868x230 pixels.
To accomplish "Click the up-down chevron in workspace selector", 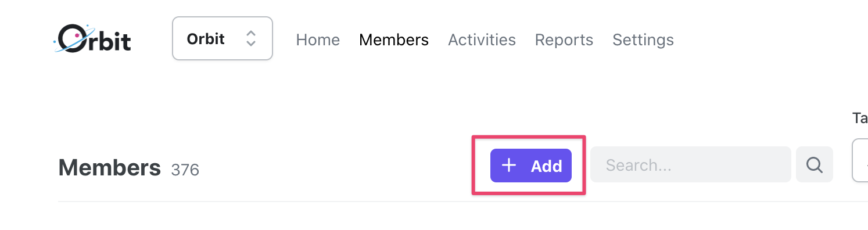I will click(x=251, y=39).
